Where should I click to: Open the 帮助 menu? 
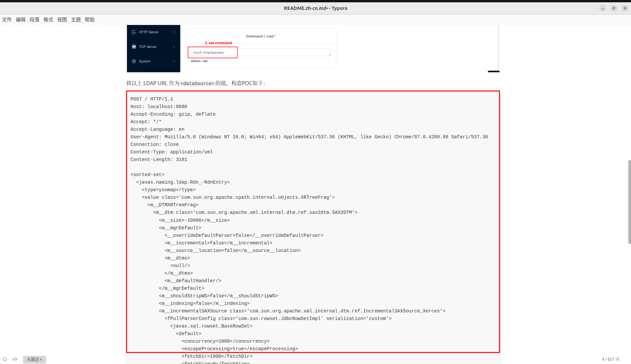click(90, 20)
